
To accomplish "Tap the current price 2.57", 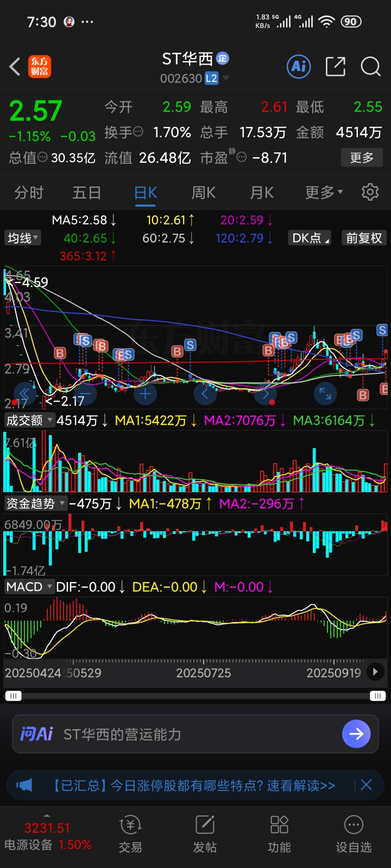I will coord(36,111).
